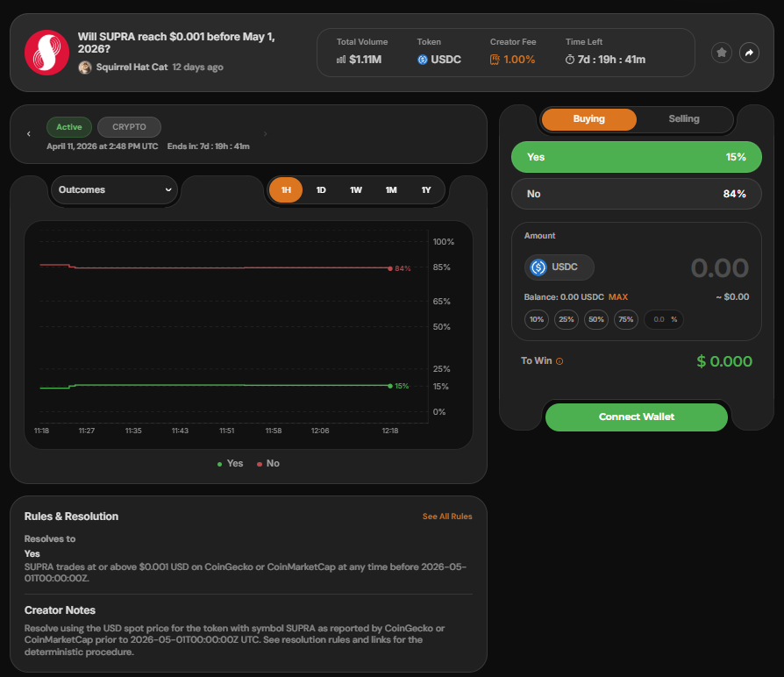The image size is (784, 677).
Task: Click the amount 0.00 input field
Action: [719, 268]
